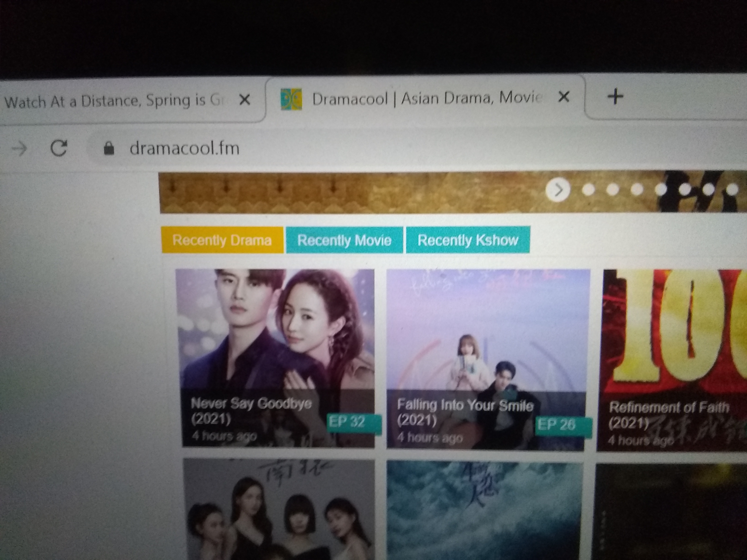Click the Dramacool tab favicon

click(291, 99)
